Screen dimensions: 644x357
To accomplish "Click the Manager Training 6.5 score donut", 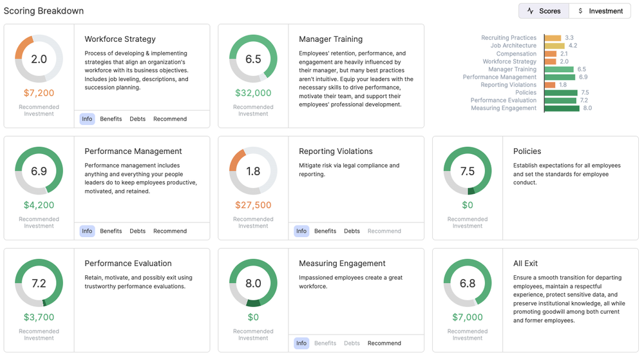I will pos(253,59).
